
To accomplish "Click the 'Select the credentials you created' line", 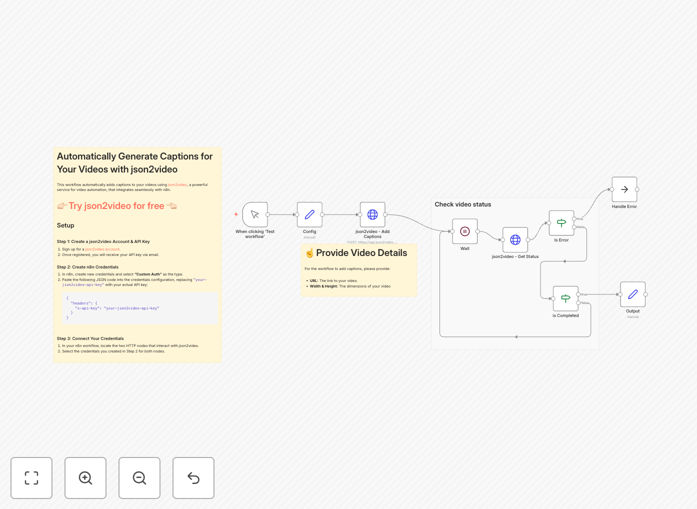I will [113, 351].
